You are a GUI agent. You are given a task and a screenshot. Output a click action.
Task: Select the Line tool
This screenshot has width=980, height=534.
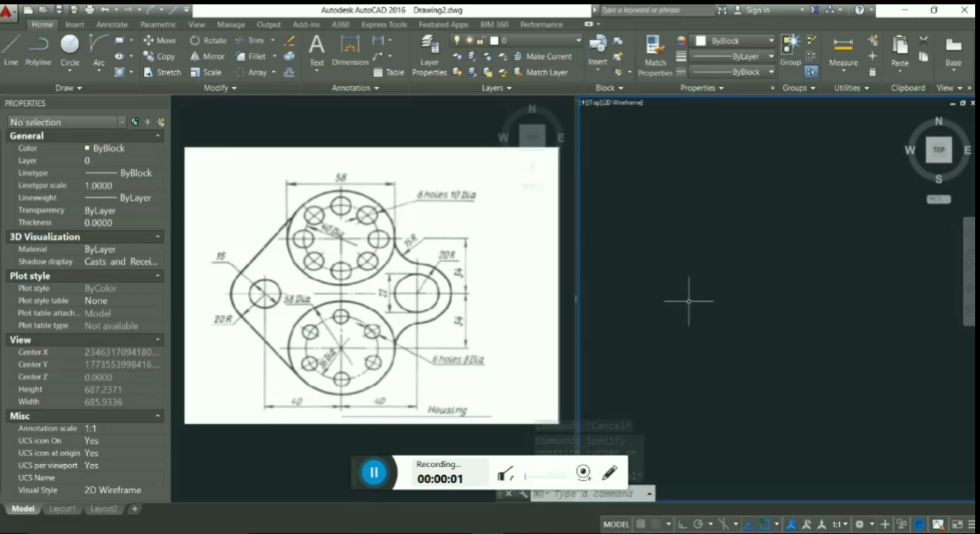[x=11, y=50]
